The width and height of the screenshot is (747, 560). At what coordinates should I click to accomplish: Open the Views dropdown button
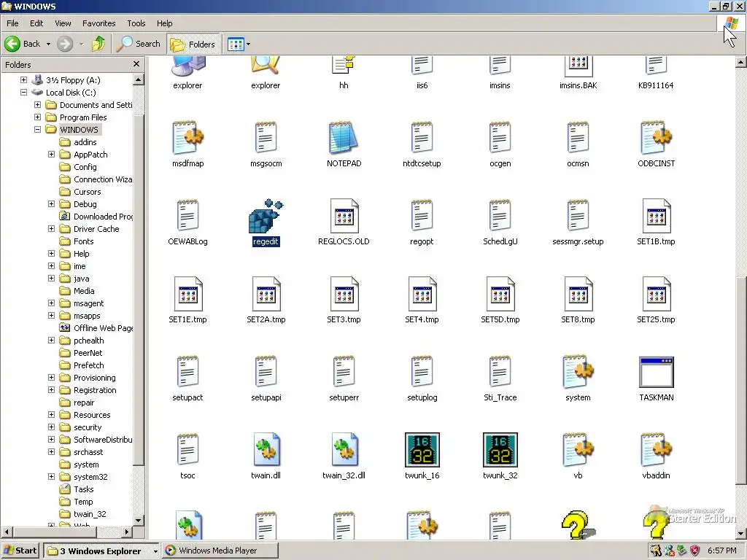[x=239, y=44]
